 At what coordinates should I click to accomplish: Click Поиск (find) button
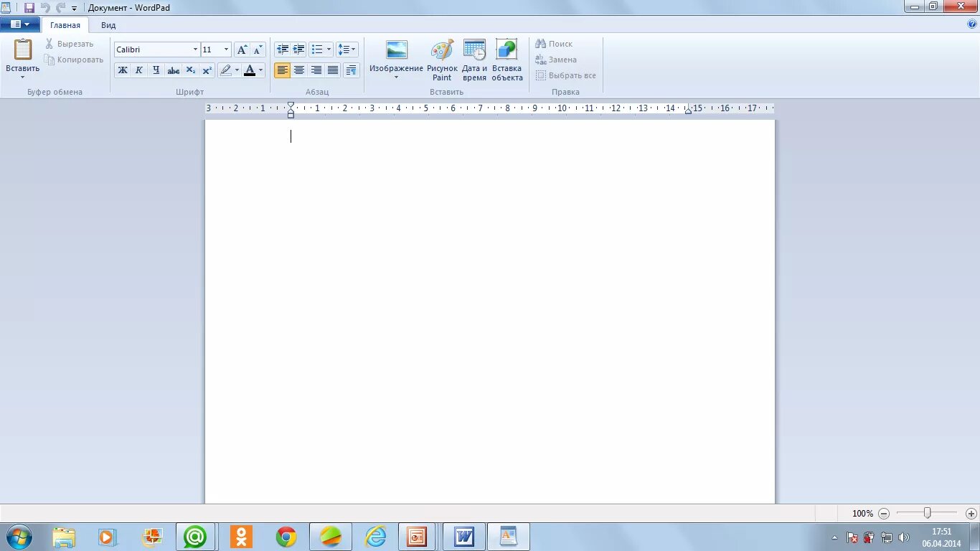coord(554,44)
